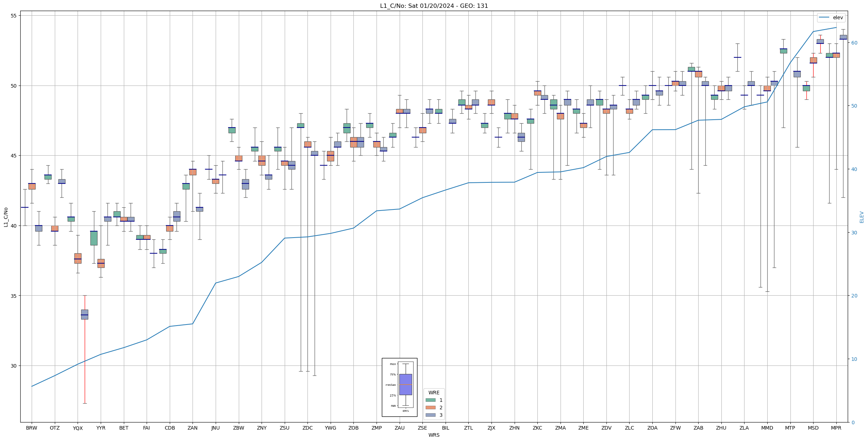This screenshot has height=441, width=868.
Task: Click the x-axis label 'MPR'
Action: 836,428
